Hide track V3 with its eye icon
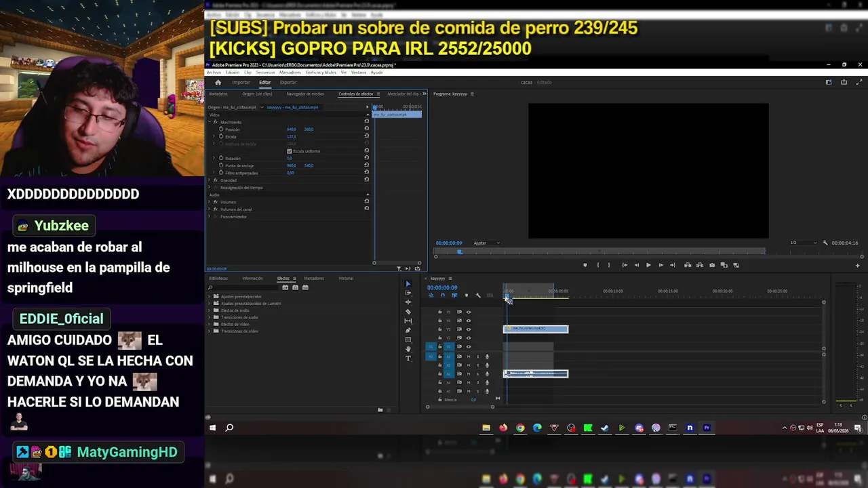 pyautogui.click(x=469, y=329)
